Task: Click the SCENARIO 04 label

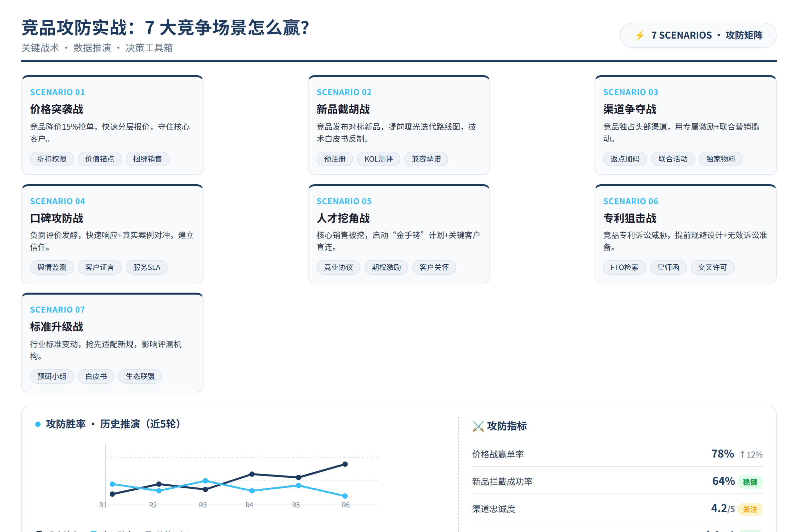Action: coord(58,201)
